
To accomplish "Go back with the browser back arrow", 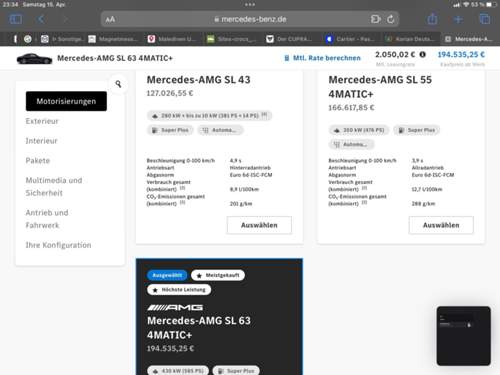I will click(x=41, y=19).
